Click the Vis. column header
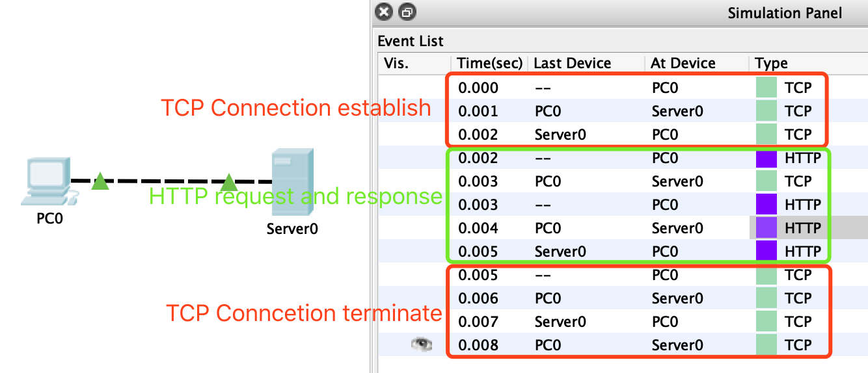Viewport: 868px width, 373px height. coord(396,63)
